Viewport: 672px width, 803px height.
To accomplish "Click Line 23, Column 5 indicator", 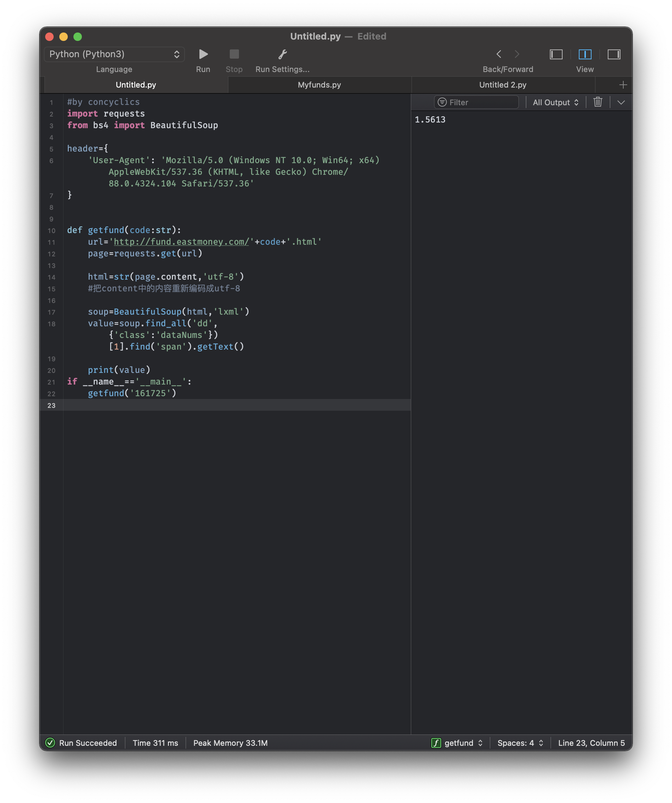I will tap(591, 743).
